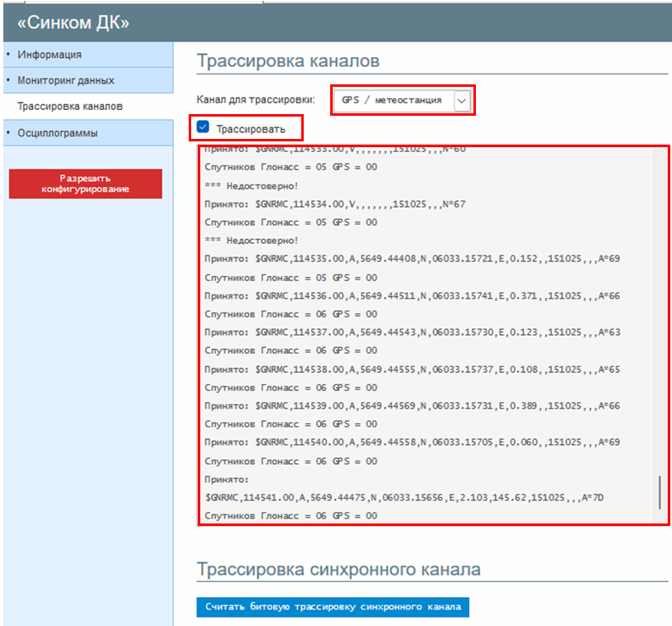672x626 pixels.
Task: Uncheck the Трассировать checkbox
Action: (203, 128)
